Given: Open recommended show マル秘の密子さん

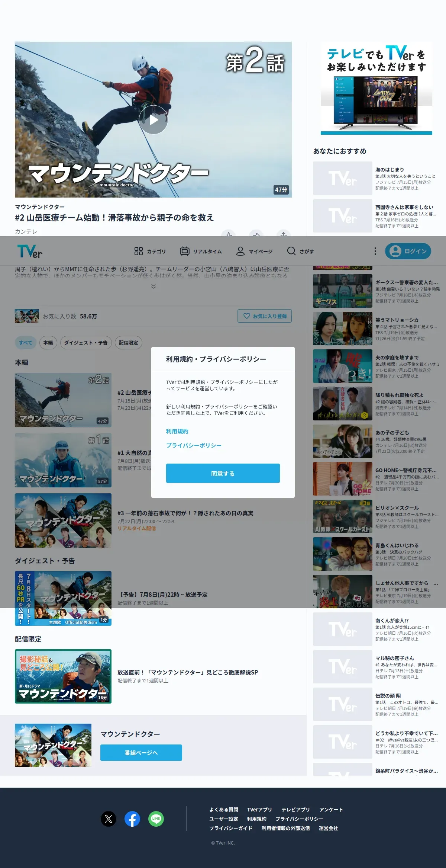Looking at the screenshot, I should pos(376,667).
